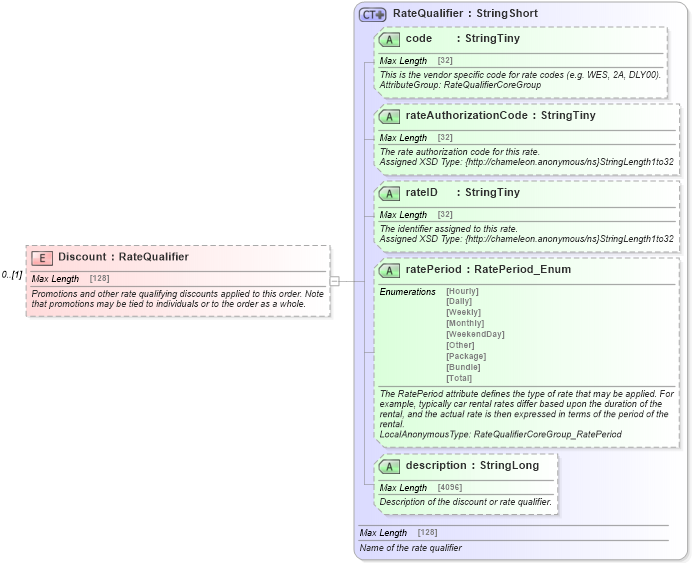Click the [WeekendDay] enumeration value
The width and height of the screenshot is (692, 563).
click(475, 334)
